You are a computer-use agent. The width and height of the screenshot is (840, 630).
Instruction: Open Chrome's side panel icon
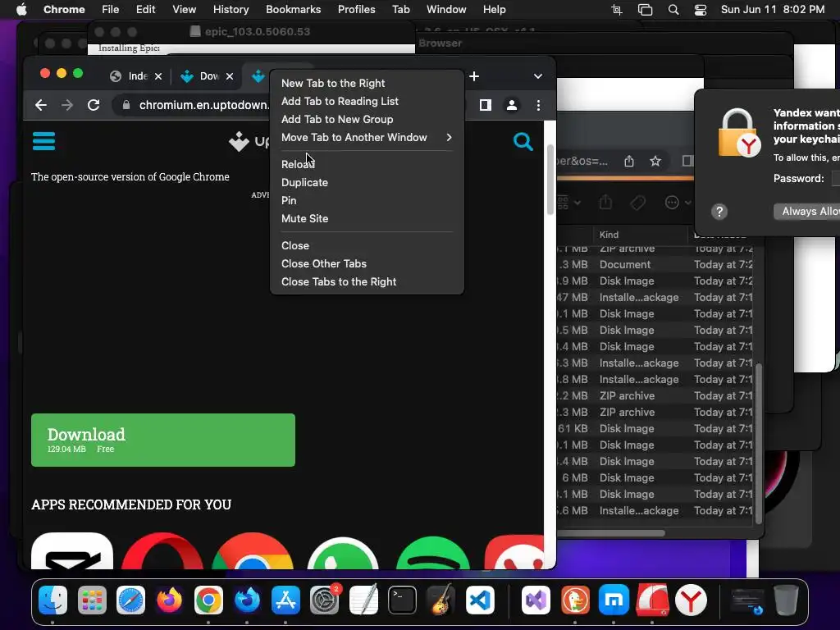[486, 105]
